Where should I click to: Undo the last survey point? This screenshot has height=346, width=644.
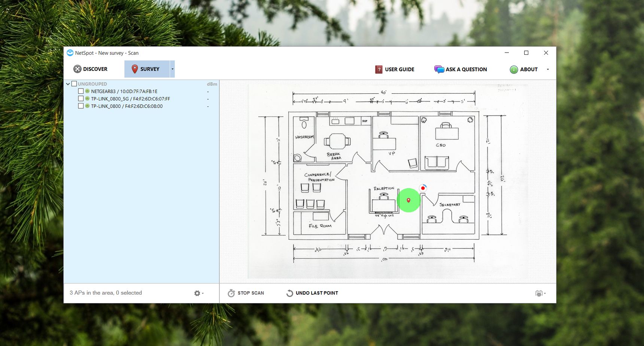(312, 293)
